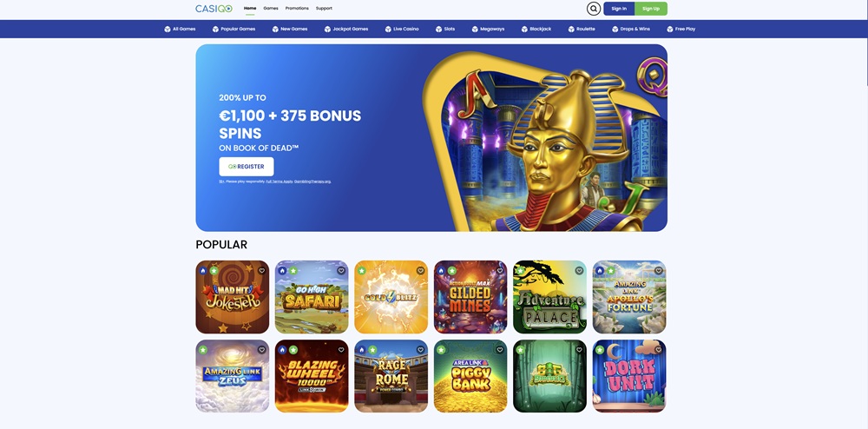Favorite Go High Safari with heart icon
868x429 pixels.
coord(341,271)
